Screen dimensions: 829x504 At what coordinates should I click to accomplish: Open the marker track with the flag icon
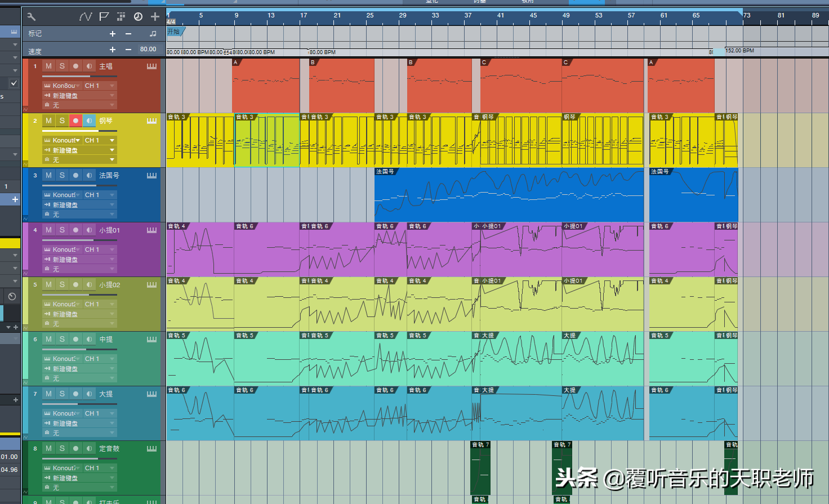104,17
